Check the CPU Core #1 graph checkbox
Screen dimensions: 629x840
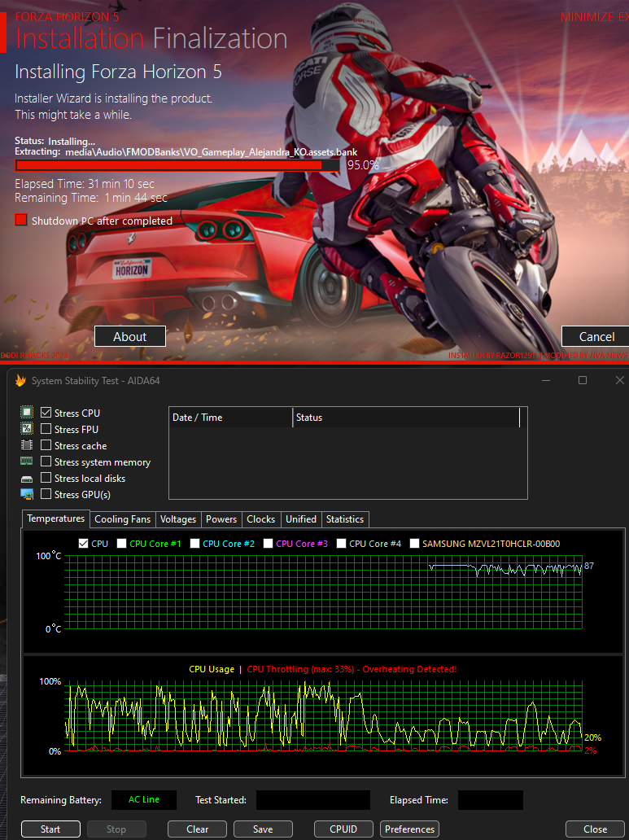(x=121, y=543)
